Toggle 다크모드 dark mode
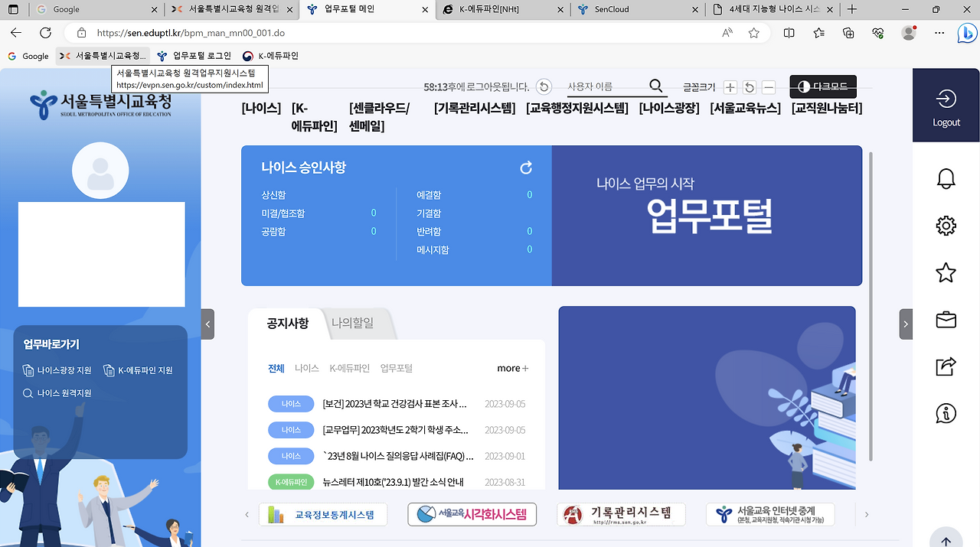Screen dimensions: 980x547 [823, 86]
